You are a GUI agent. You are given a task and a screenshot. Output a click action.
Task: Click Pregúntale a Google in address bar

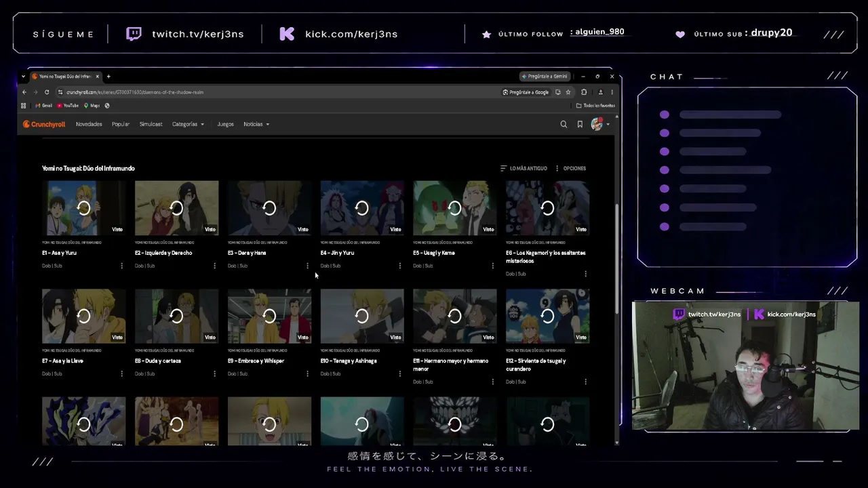526,92
